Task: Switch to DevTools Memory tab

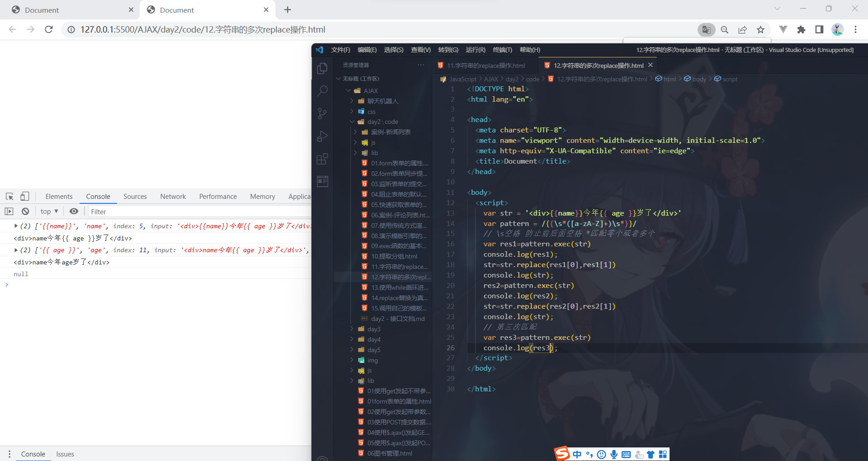Action: 263,196
